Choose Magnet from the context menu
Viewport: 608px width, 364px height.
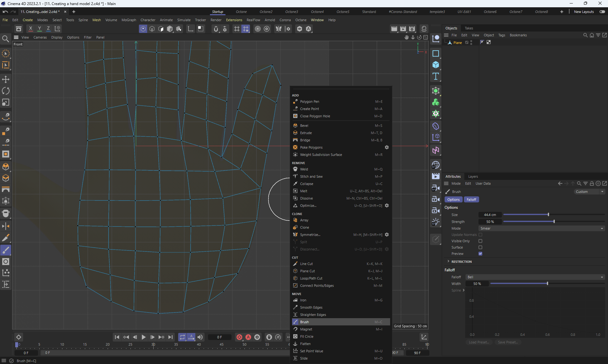coord(306,329)
